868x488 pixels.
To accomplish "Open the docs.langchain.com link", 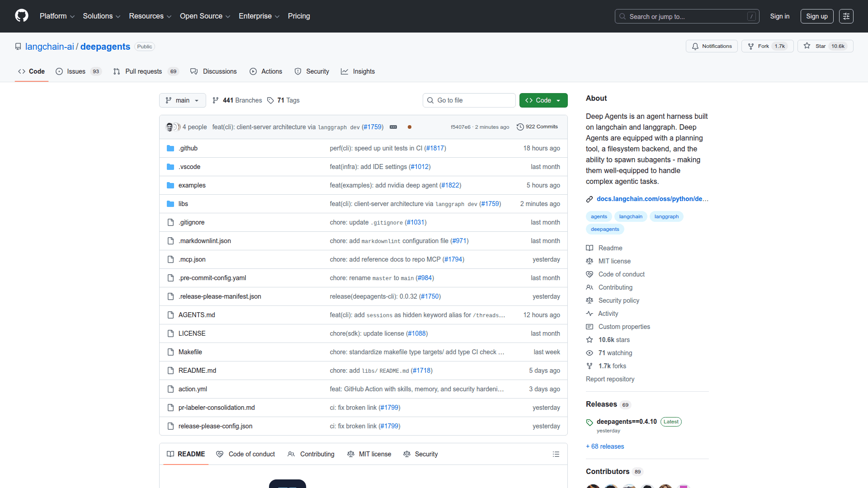I will point(652,199).
